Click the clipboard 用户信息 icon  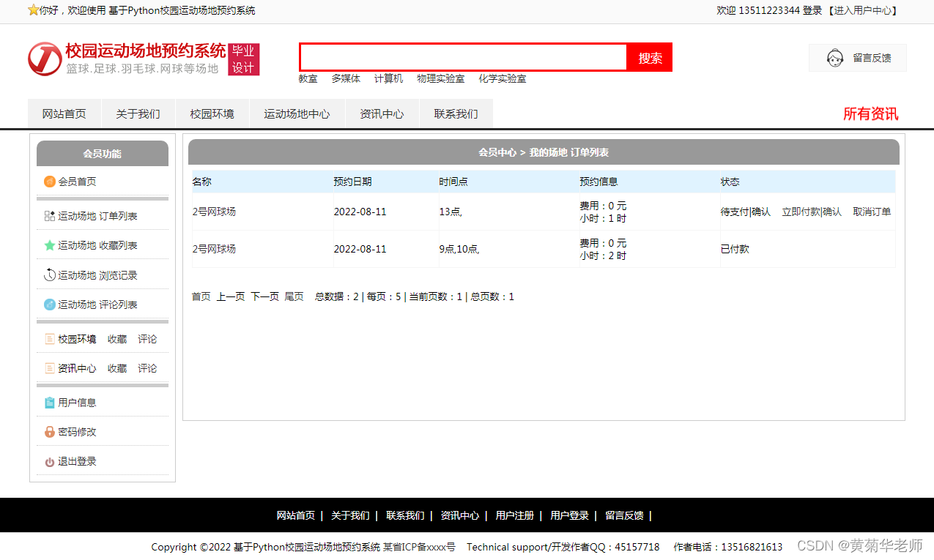pos(50,403)
